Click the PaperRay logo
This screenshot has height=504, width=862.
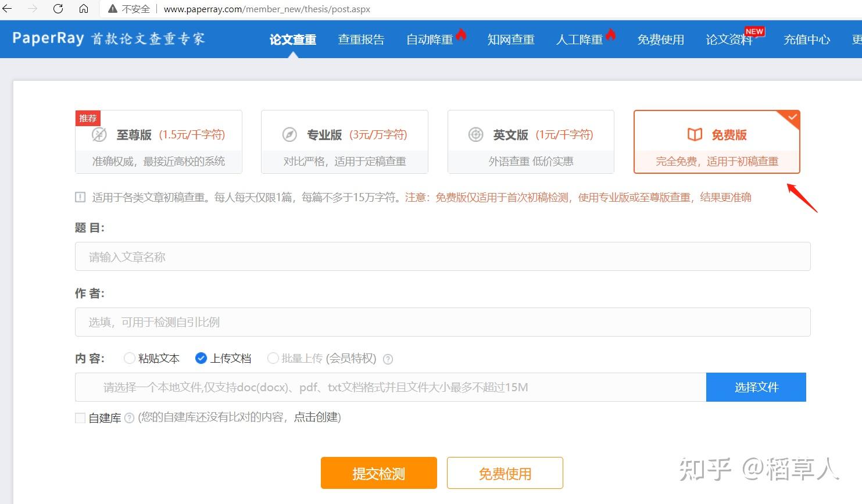pyautogui.click(x=109, y=38)
